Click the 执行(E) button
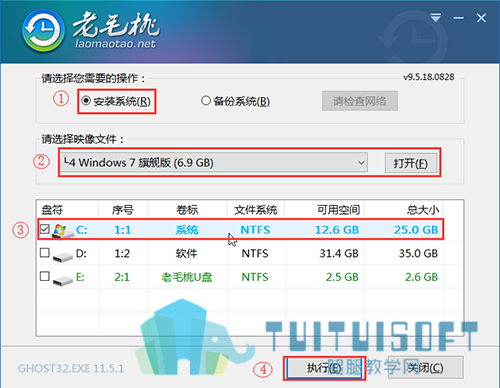This screenshot has height=388, width=500. coord(324,368)
